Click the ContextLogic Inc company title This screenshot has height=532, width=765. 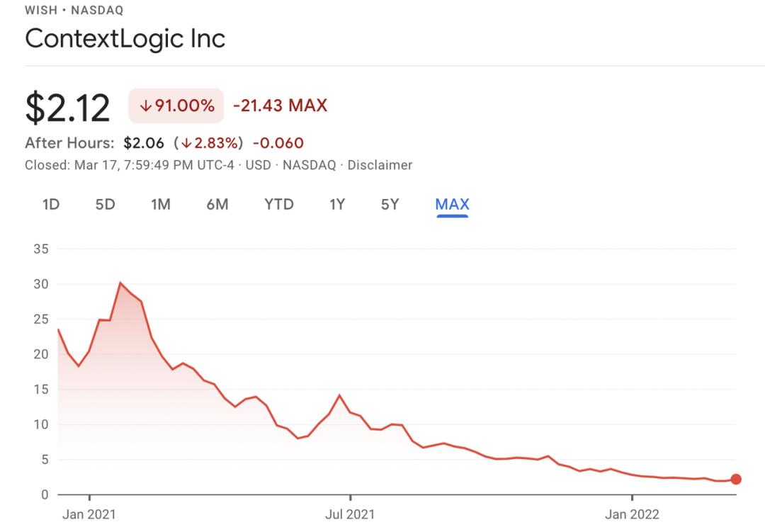point(125,38)
